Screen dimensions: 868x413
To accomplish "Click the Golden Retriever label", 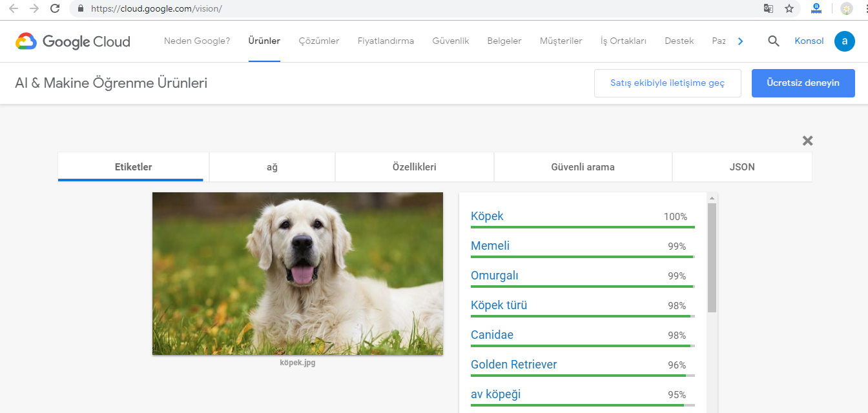I will 514,365.
